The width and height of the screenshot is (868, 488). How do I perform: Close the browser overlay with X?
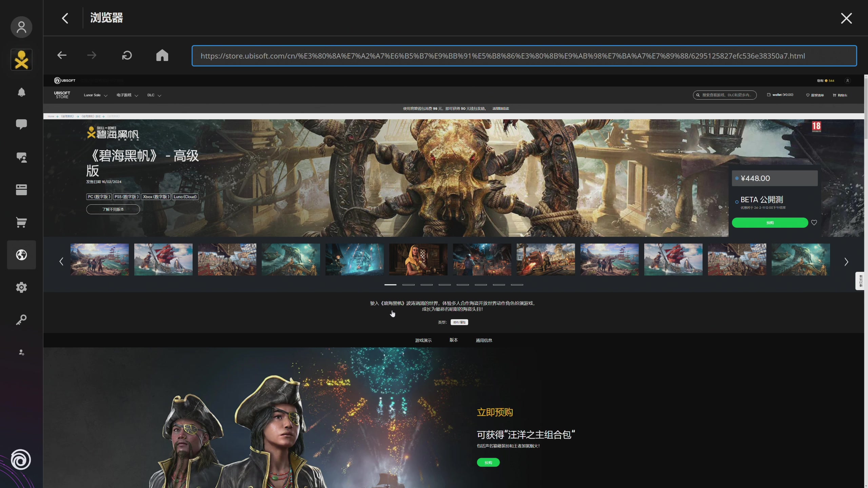click(847, 18)
